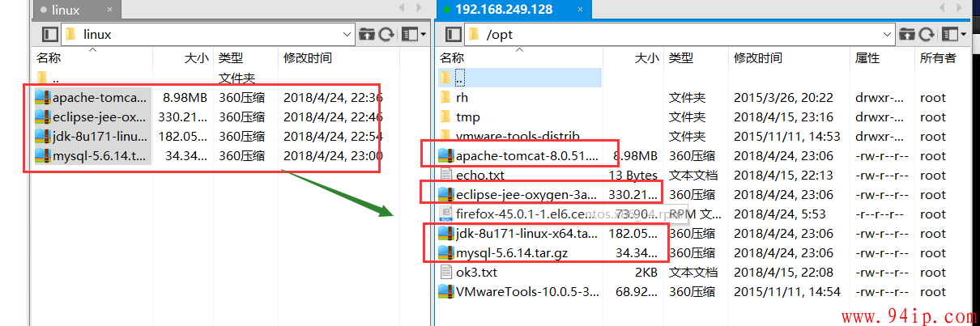Expand remote path dropdown showing /opt

[887, 35]
